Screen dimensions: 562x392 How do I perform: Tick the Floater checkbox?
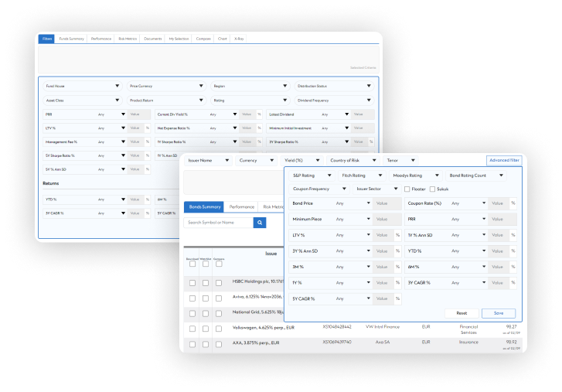(407, 189)
